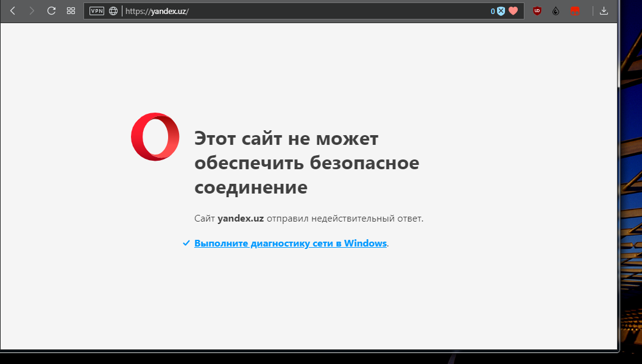The image size is (642, 364).
Task: Open the downloads panel
Action: click(x=604, y=11)
